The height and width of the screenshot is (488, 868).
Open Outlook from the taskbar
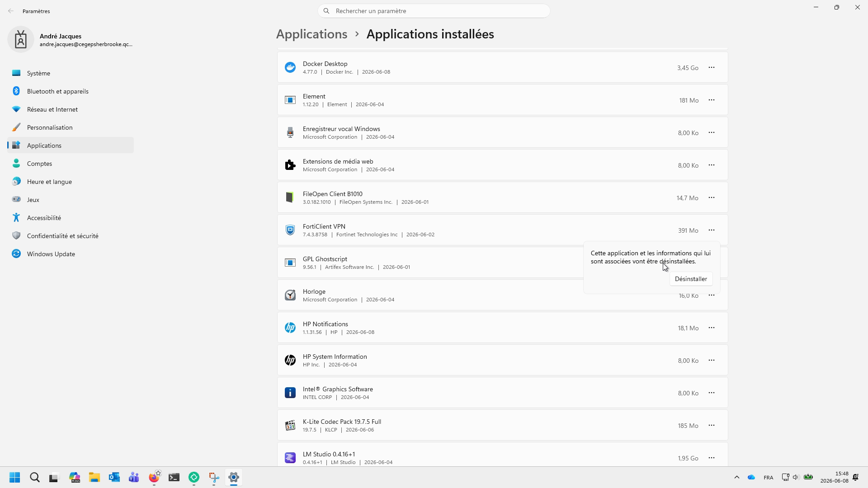click(114, 477)
